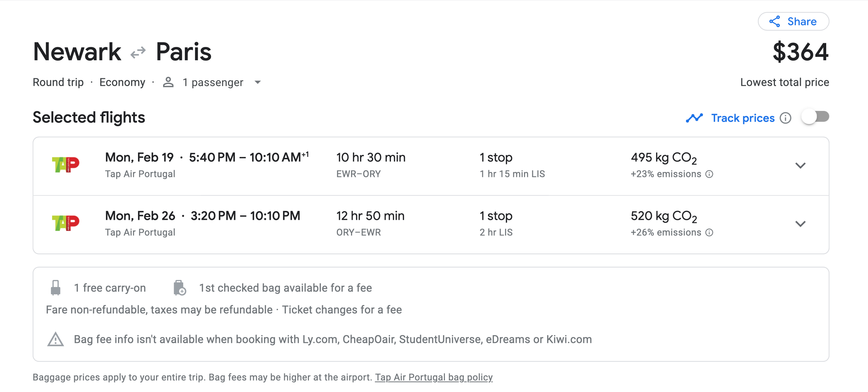Screen dimensions: 868x392
Task: Click the round-trip arrows between Newark and Paris
Action: point(138,52)
